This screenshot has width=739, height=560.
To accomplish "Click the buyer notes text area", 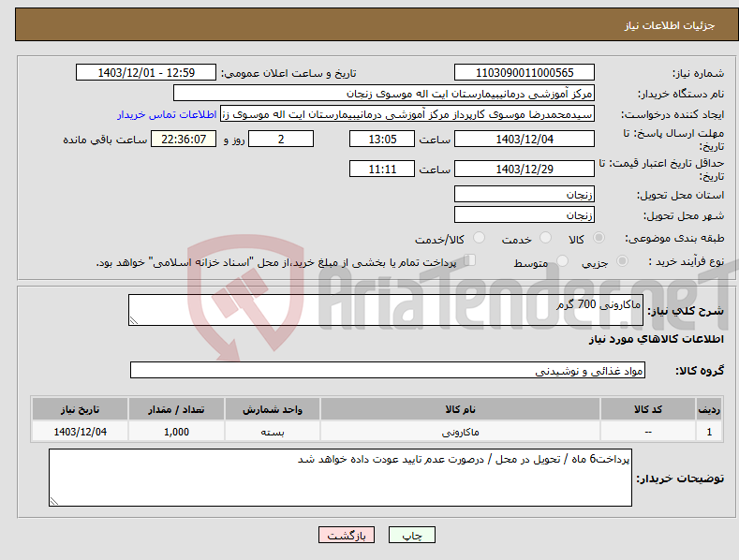I will tap(340, 478).
